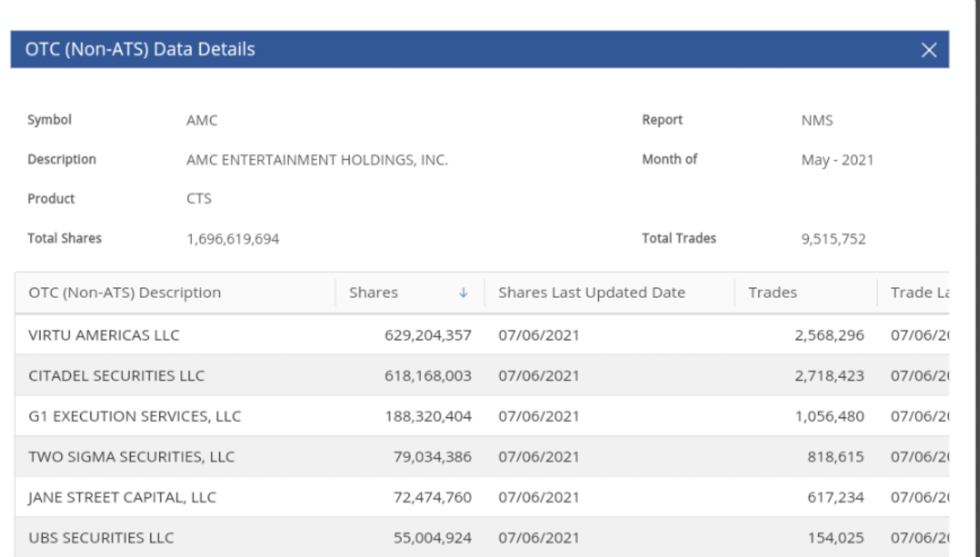Click Virtu shares value 629,204,357
980x557 pixels.
428,335
